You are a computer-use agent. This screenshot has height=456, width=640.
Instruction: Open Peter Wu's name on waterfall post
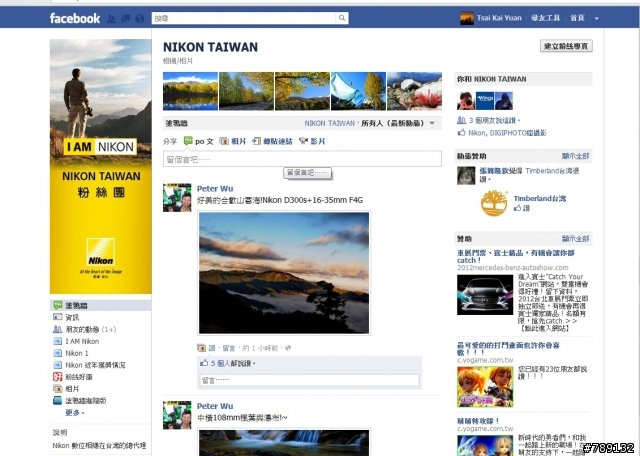(215, 406)
